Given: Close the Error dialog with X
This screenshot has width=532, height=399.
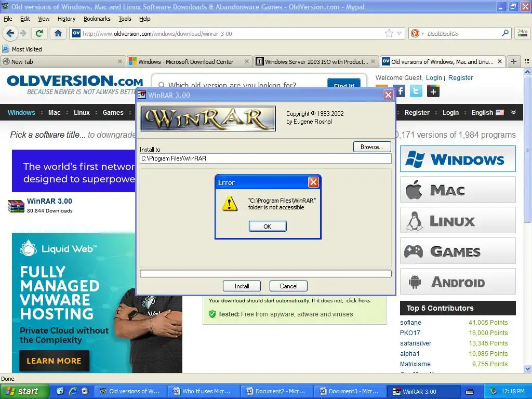Looking at the screenshot, I should click(x=313, y=182).
